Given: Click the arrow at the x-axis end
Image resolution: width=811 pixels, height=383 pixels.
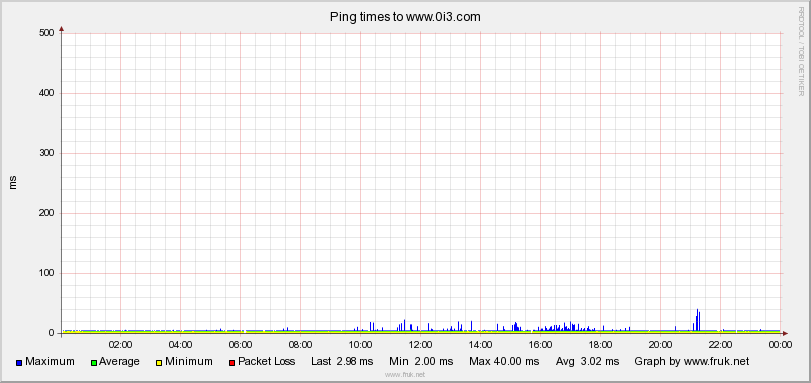Looking at the screenshot, I should 785,333.
